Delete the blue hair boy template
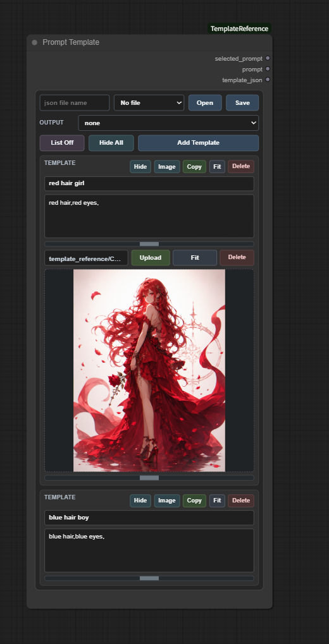329x644 pixels. (241, 501)
